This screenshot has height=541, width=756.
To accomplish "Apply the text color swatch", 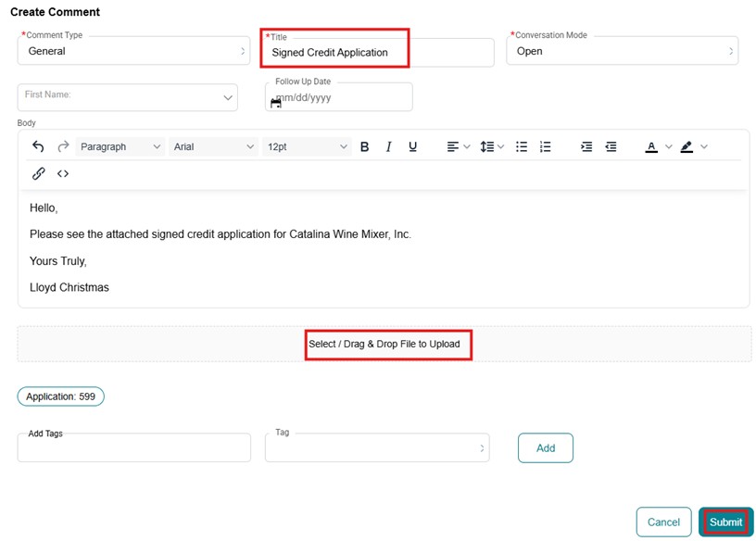I will pos(651,146).
